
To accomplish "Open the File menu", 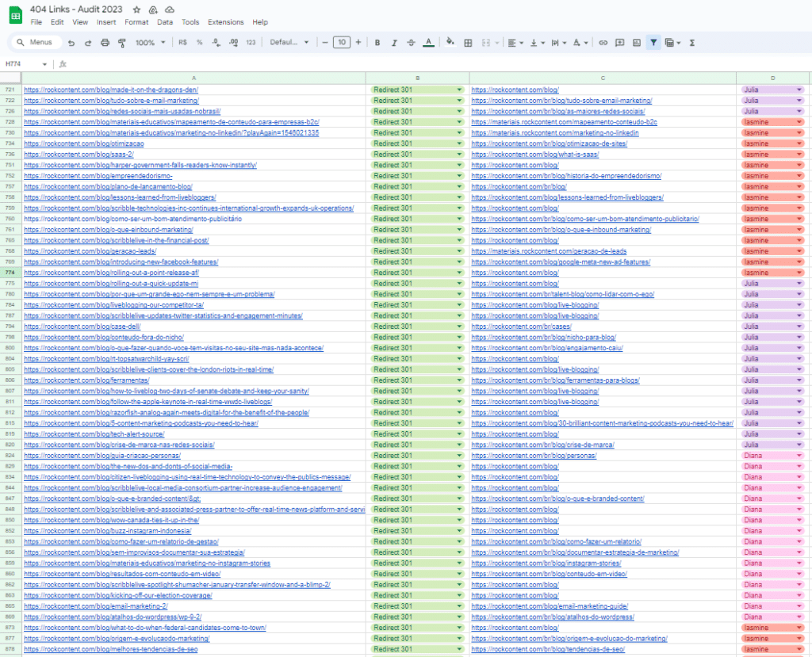I will 36,22.
